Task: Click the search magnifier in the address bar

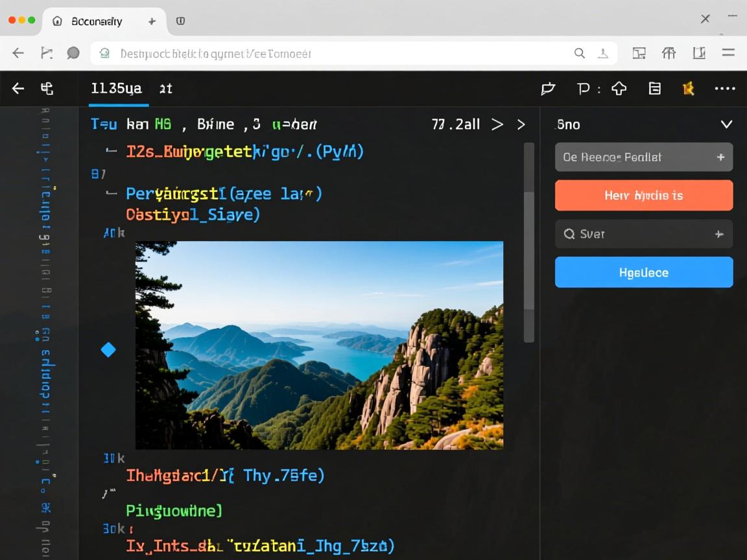Action: coord(580,53)
